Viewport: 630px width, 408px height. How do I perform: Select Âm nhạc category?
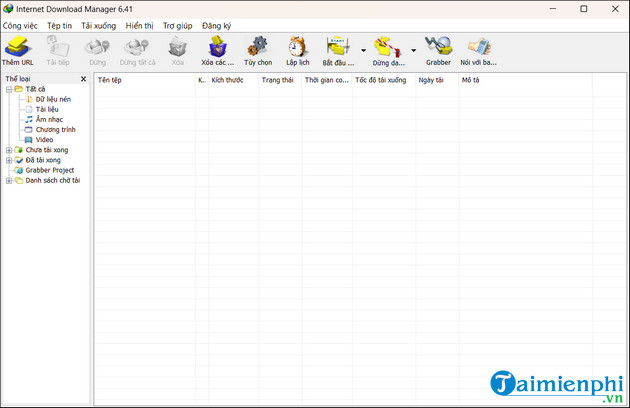(49, 119)
